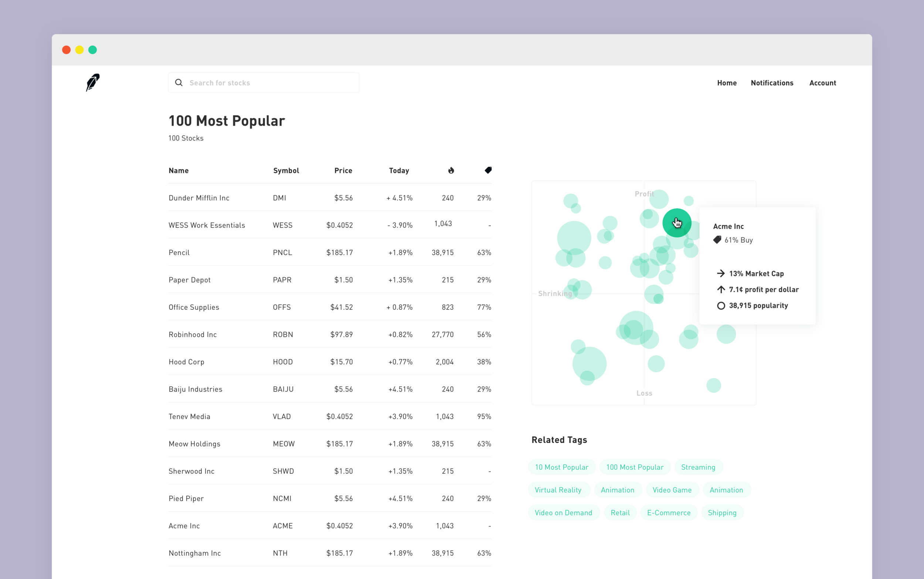Open the Home menu item
This screenshot has width=924, height=579.
coord(727,83)
